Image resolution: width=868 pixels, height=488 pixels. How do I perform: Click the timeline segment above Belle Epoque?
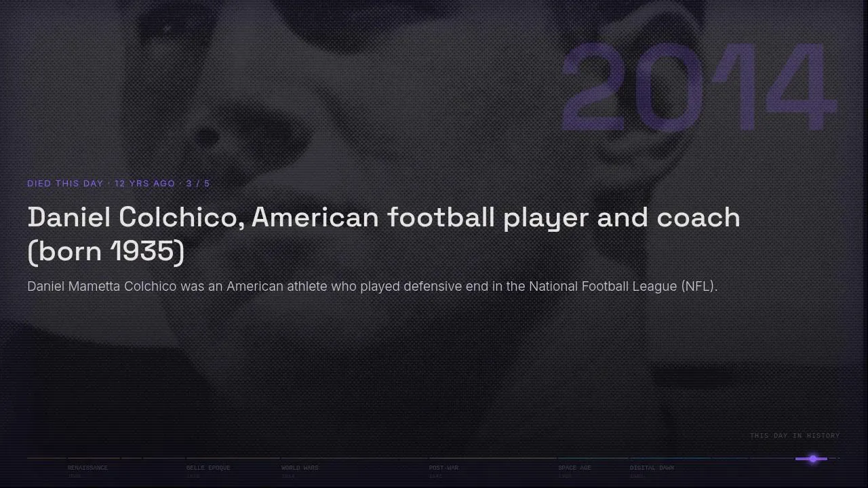point(233,458)
